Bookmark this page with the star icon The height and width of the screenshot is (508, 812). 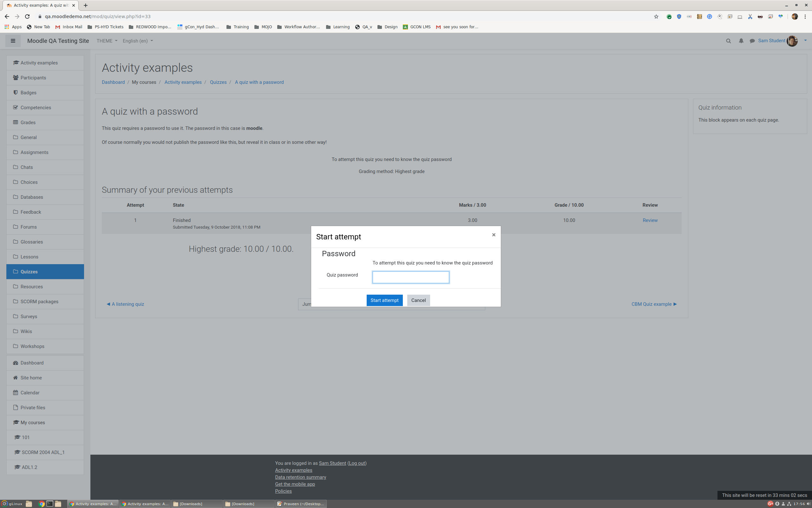pos(656,17)
